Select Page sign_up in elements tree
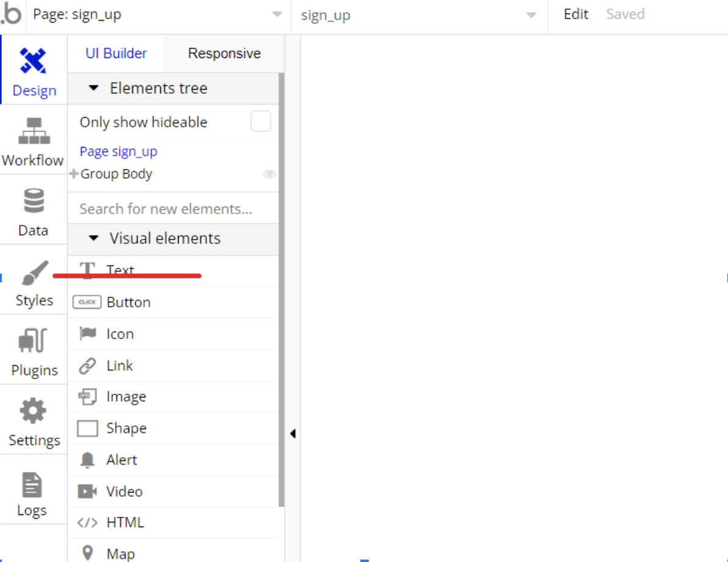Screen dimensions: 728x562 118,151
